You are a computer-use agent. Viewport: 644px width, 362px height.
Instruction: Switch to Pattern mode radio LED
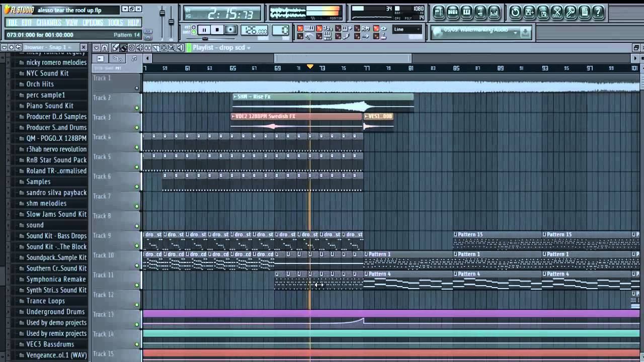pyautogui.click(x=193, y=27)
